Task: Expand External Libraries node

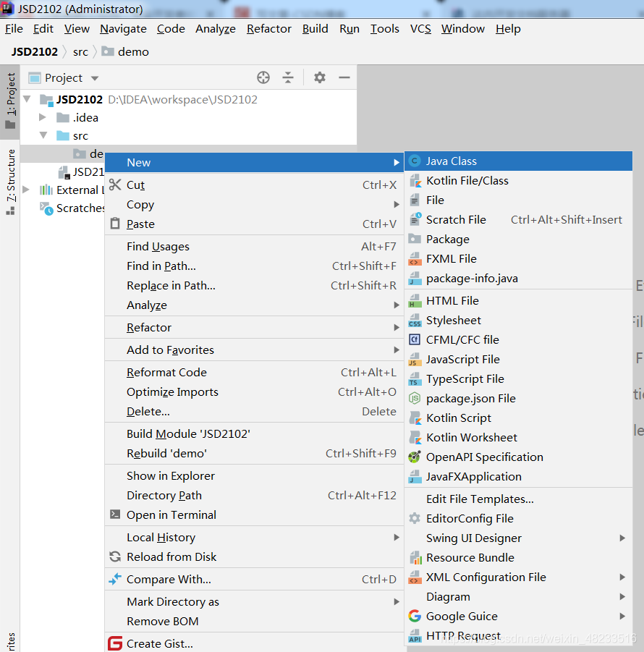Action: [26, 190]
